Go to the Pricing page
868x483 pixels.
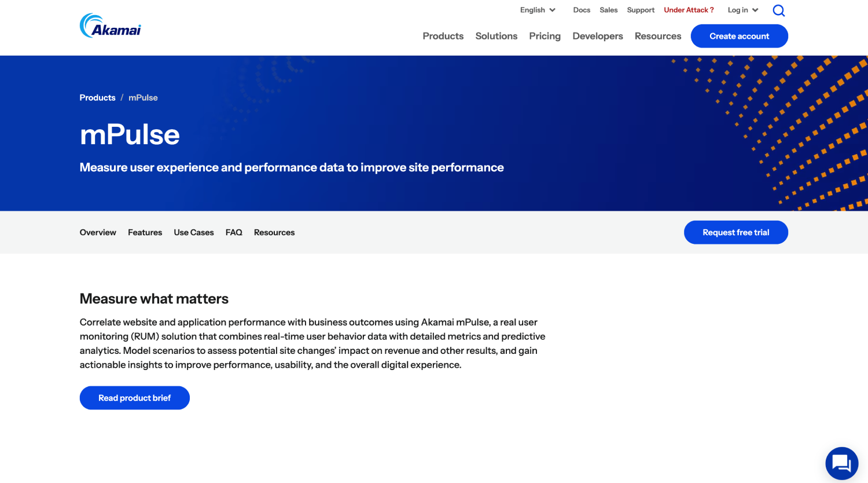click(545, 36)
